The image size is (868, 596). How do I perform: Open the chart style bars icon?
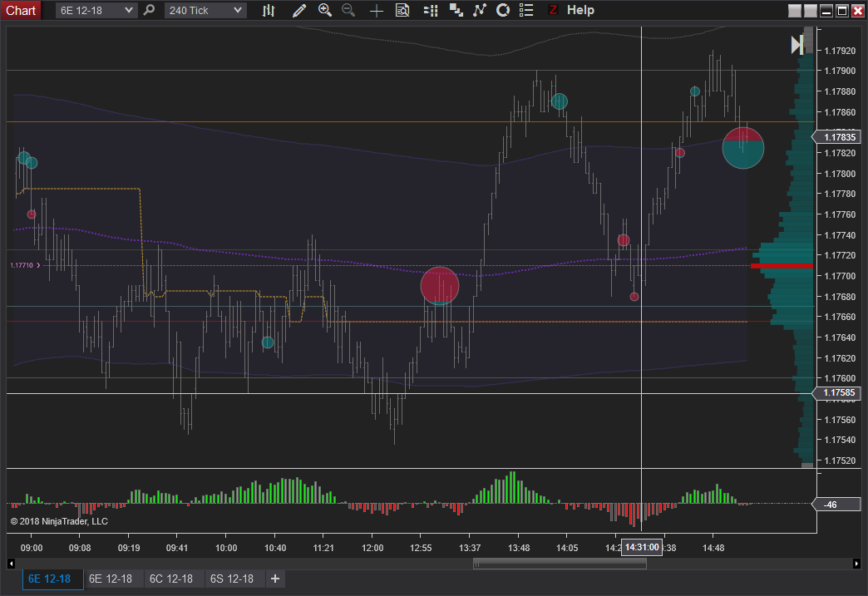click(269, 10)
